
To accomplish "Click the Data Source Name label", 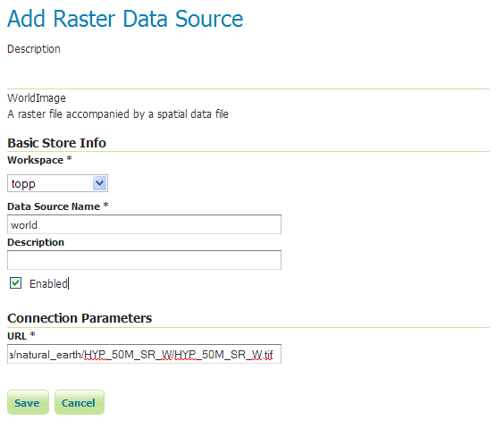I will tap(58, 206).
